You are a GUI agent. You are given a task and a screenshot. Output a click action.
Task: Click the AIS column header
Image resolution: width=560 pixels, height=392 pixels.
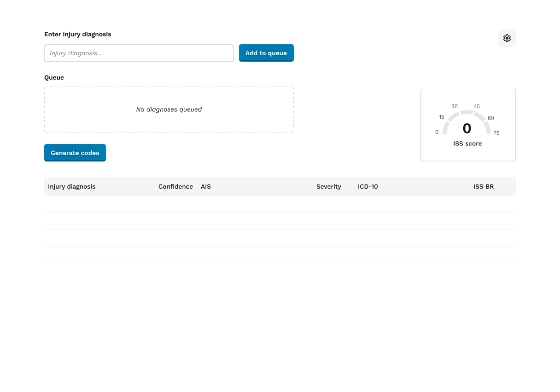click(206, 186)
